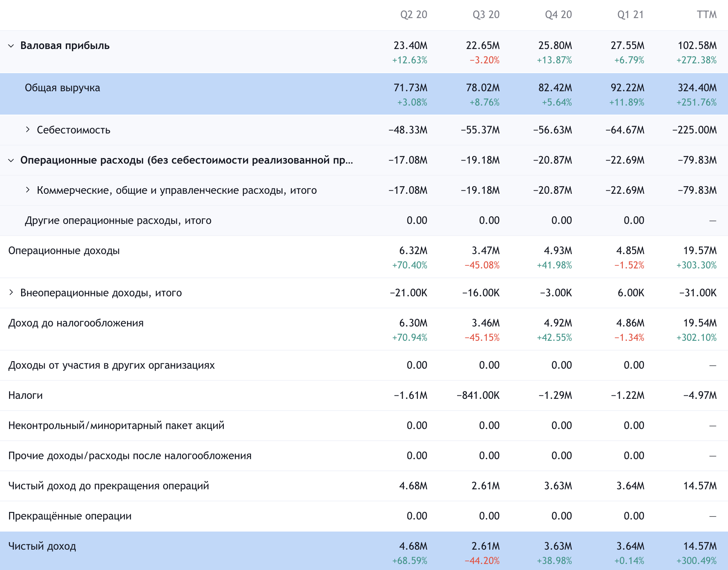Click TTM net income change +300.49%
Viewport: 728px width, 570px height.
(x=696, y=561)
